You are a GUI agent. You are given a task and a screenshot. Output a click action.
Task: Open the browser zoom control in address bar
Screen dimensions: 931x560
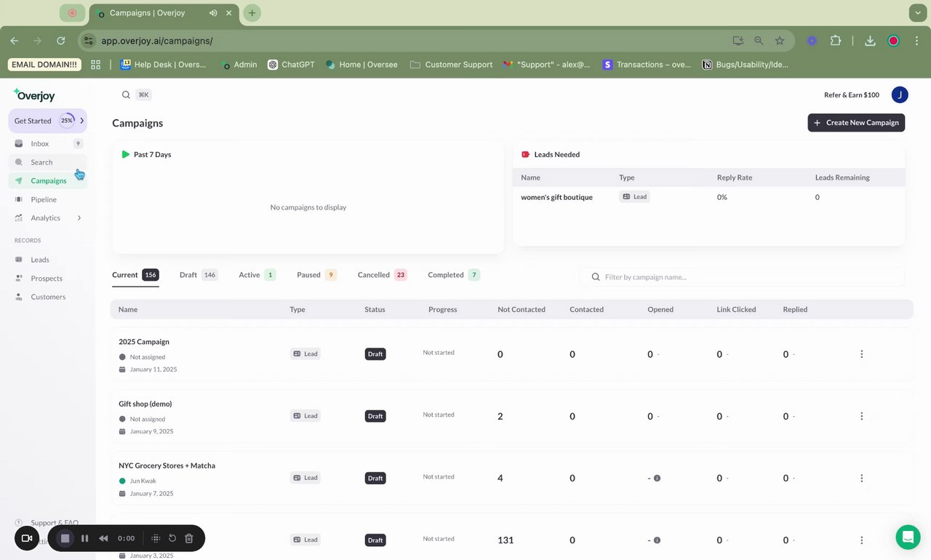(759, 41)
